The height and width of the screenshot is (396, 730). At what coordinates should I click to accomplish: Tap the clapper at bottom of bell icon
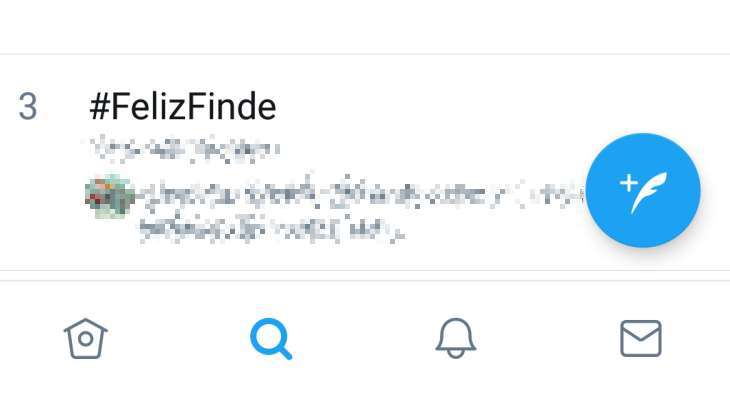[x=455, y=355]
